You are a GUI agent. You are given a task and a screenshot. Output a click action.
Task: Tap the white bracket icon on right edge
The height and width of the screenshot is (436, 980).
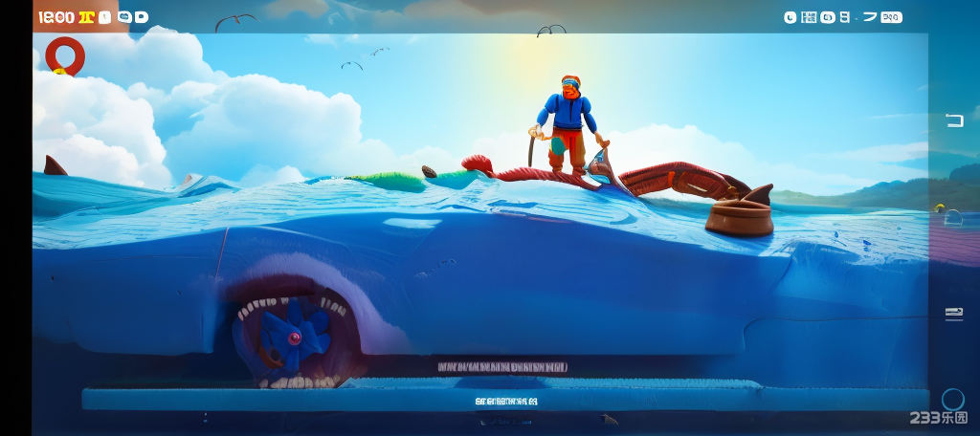point(954,120)
